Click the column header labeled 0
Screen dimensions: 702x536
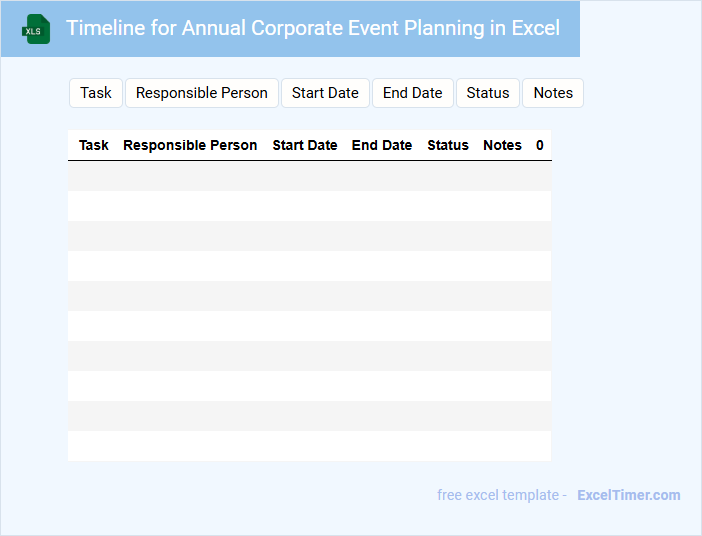540,145
